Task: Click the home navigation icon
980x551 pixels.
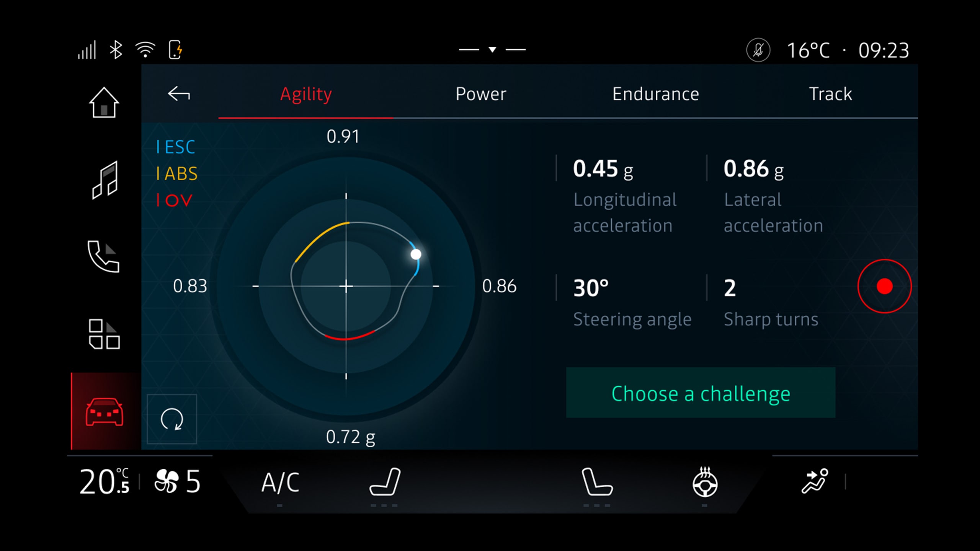Action: 104,104
